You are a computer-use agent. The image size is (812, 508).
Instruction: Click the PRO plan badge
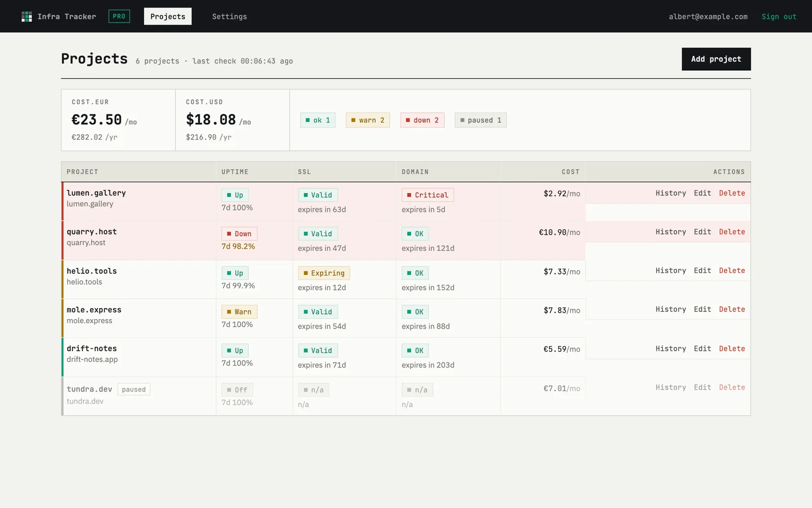pos(119,16)
